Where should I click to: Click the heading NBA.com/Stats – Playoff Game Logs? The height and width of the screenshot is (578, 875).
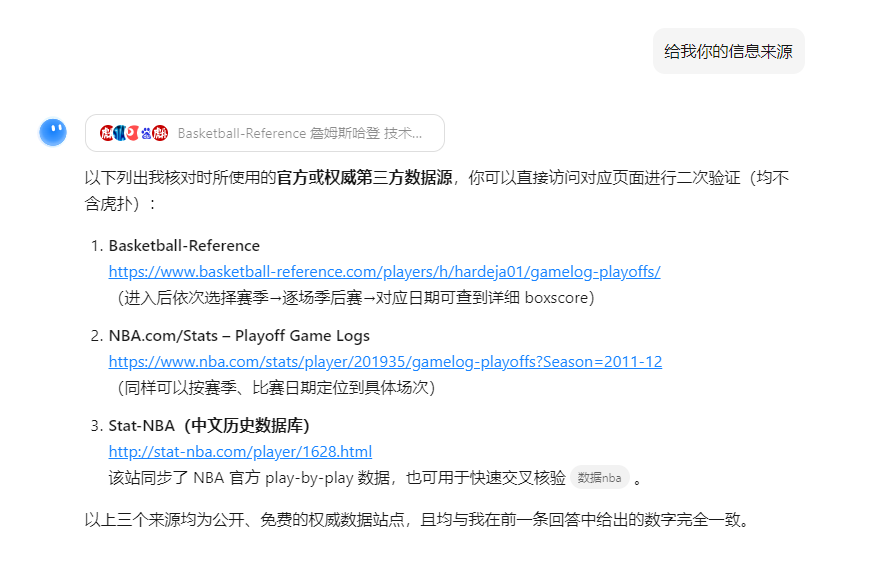click(239, 335)
